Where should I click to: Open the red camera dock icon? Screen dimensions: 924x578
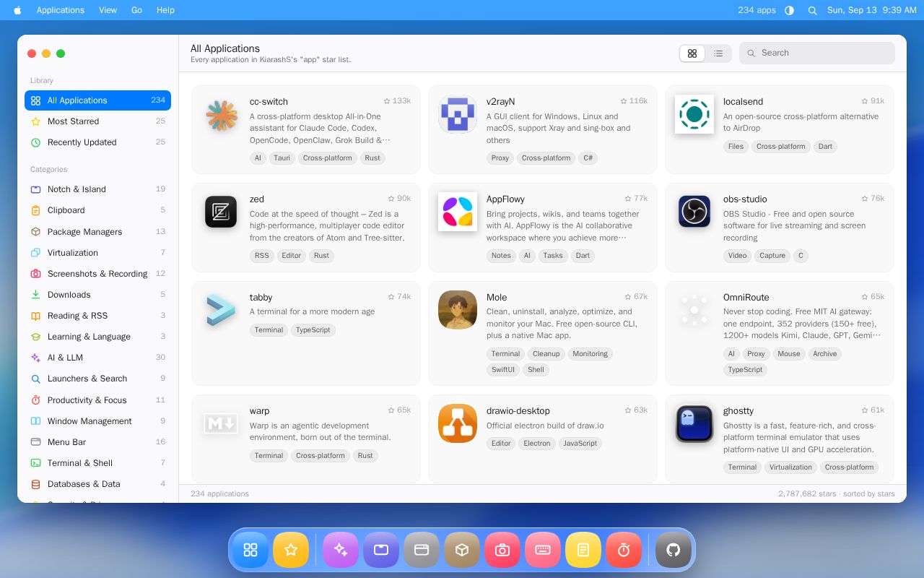[502, 550]
